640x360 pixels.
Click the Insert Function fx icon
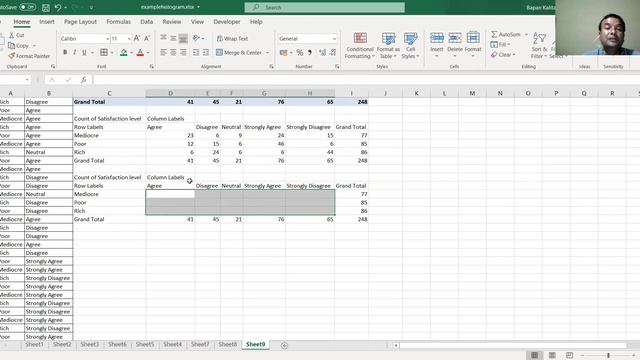[x=83, y=80]
